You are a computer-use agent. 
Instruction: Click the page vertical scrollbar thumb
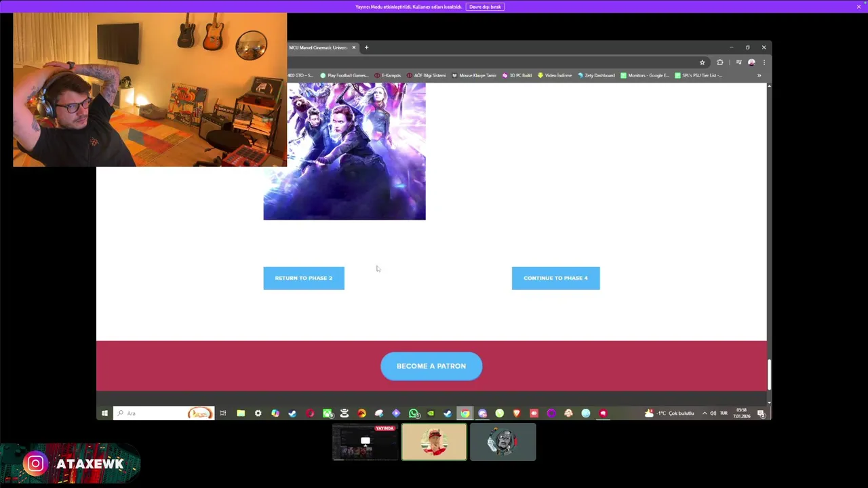pos(769,374)
